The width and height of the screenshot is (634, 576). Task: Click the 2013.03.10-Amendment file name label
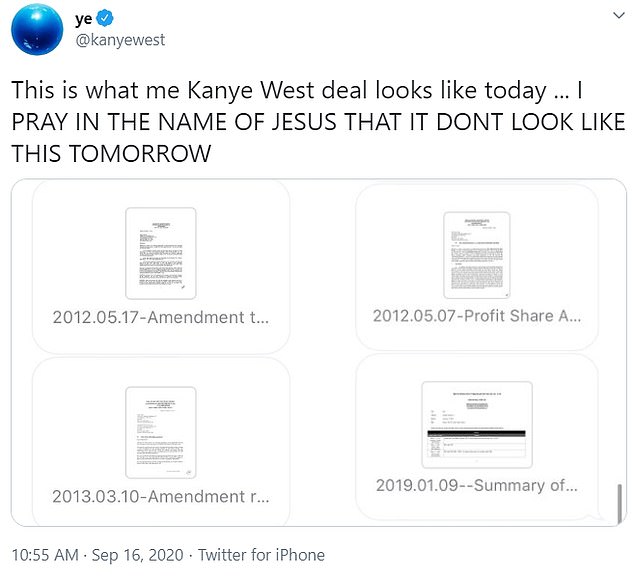coord(161,497)
